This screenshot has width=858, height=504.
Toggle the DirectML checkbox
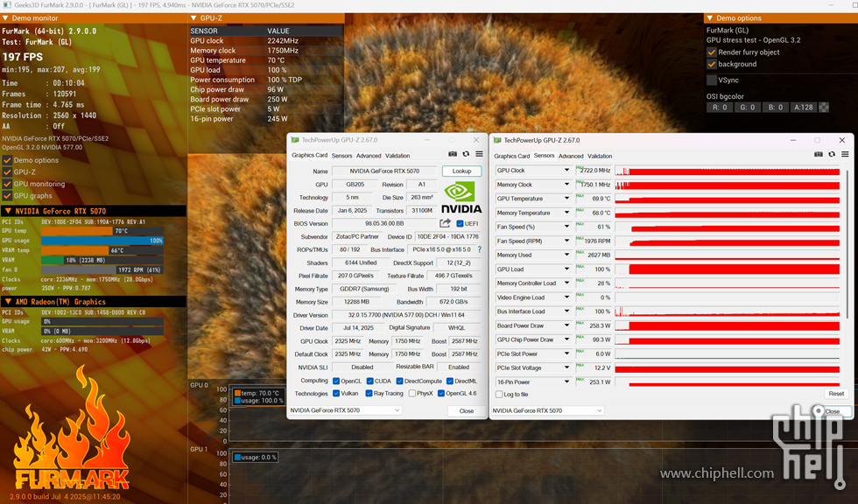[x=449, y=381]
